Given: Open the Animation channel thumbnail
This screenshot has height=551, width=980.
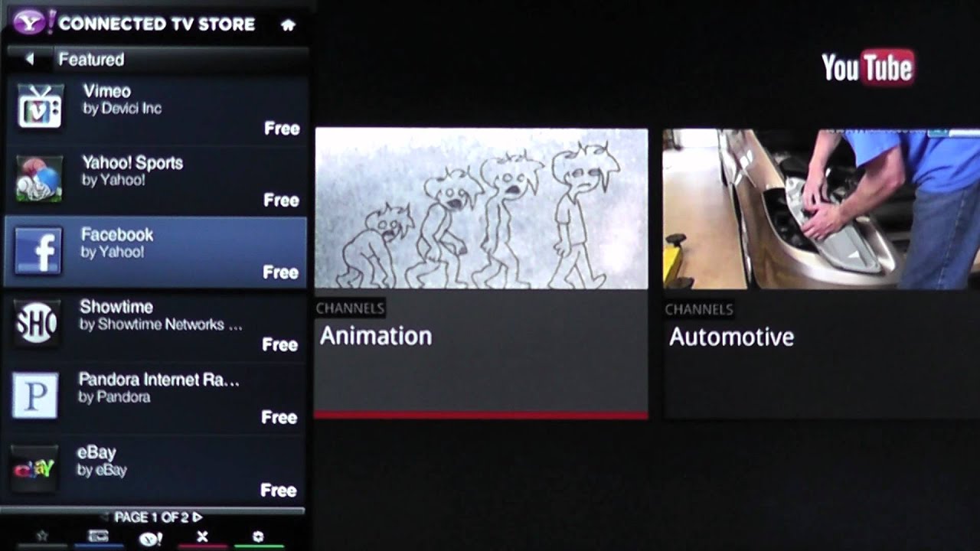Looking at the screenshot, I should pos(482,209).
